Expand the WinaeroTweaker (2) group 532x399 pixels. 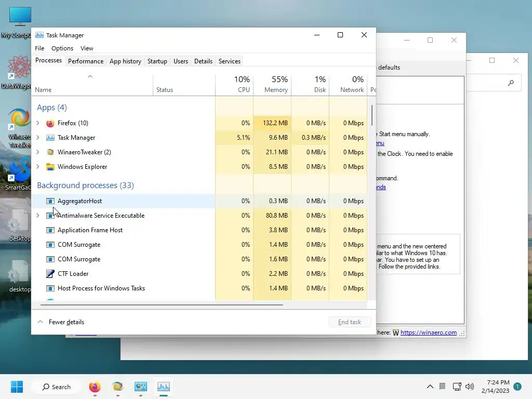tap(38, 152)
